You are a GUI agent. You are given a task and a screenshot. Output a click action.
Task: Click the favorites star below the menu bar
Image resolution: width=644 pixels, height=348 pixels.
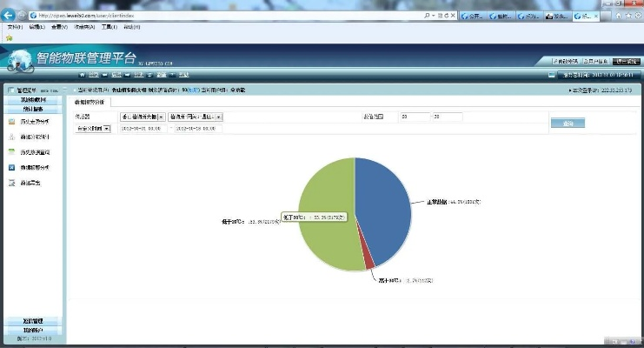pos(9,37)
